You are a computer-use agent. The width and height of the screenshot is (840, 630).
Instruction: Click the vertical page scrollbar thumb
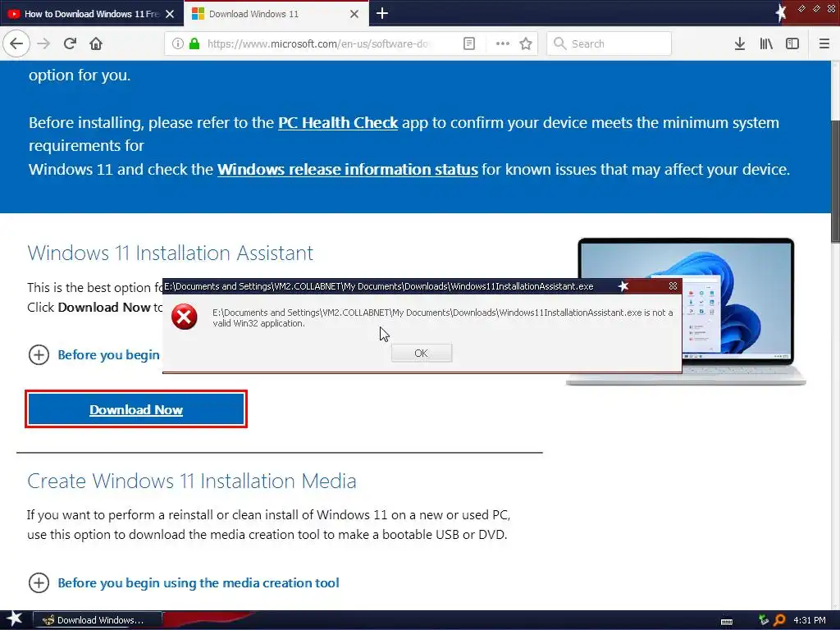(x=835, y=181)
